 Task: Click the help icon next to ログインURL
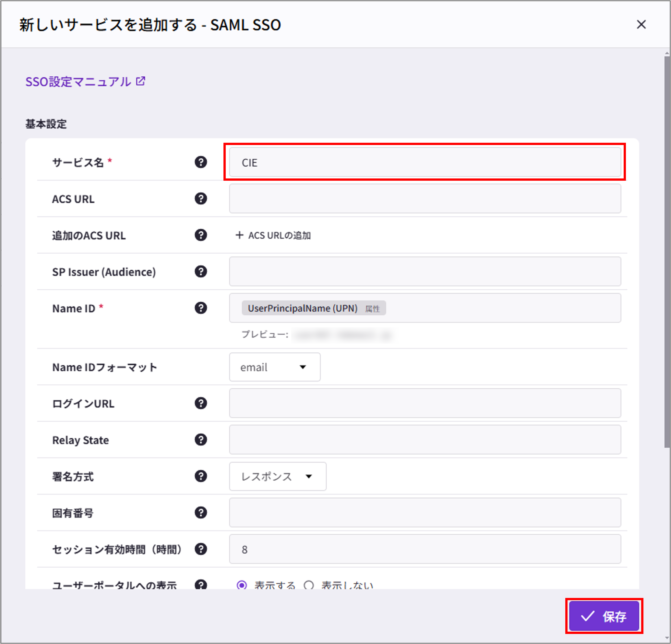click(201, 403)
